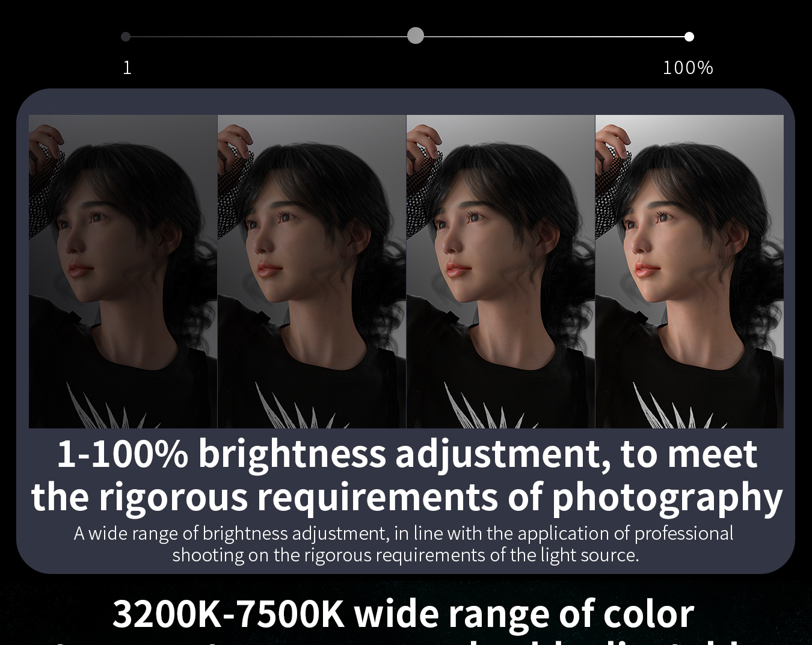Click 'the rigorous requirements of photography' line
This screenshot has height=645, width=812.
407,497
